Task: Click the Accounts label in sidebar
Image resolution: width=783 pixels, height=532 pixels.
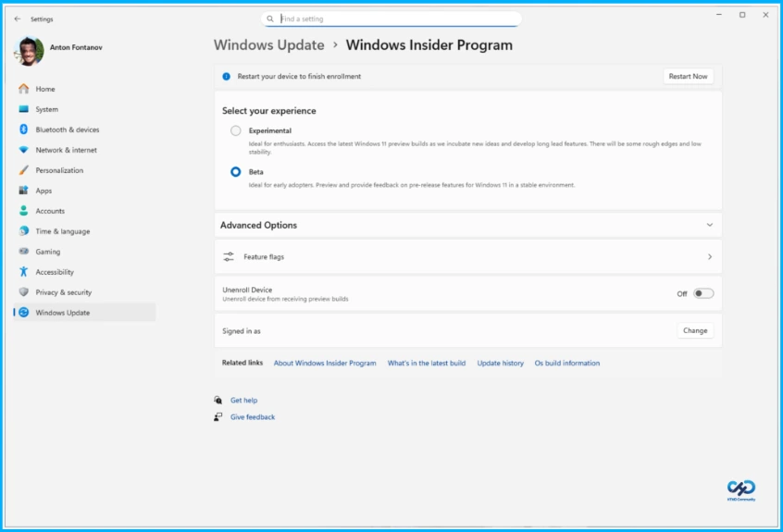Action: coord(50,211)
